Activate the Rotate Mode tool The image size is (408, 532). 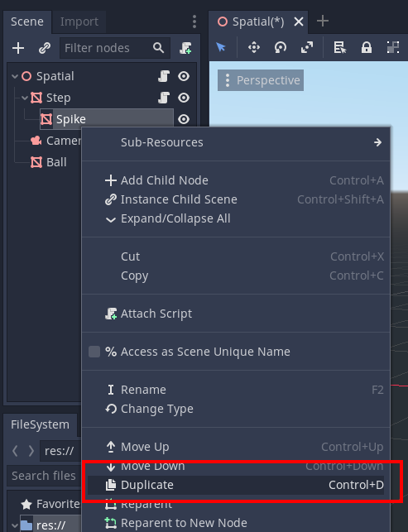pyautogui.click(x=281, y=47)
